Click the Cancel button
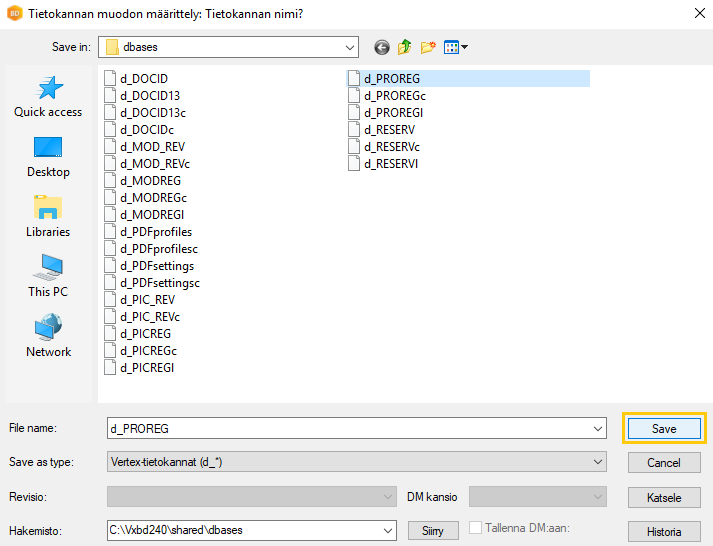Screen dimensions: 713x546 (x=664, y=463)
